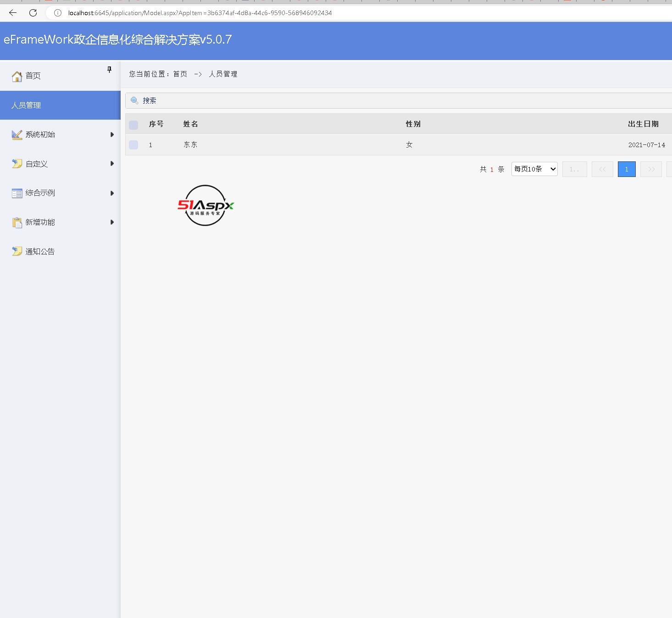672x618 pixels.
Task: Expand the 综合示例 submenu arrow
Action: tap(112, 193)
